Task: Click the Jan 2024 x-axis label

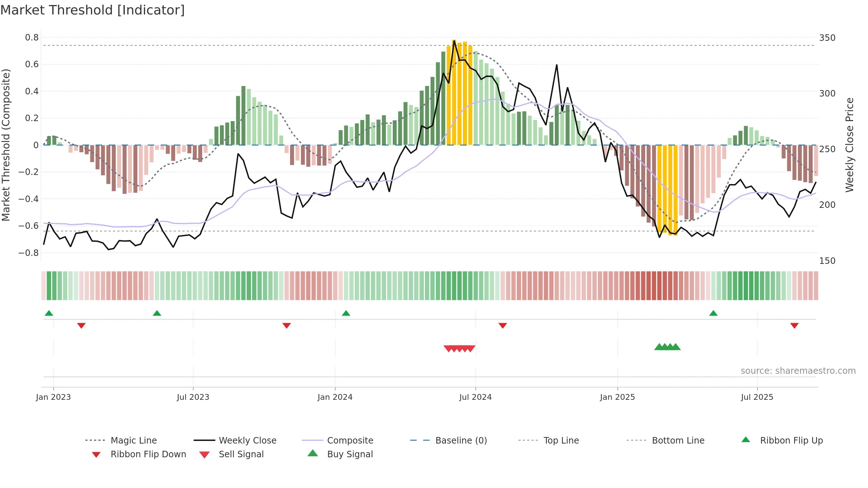Action: (x=335, y=397)
